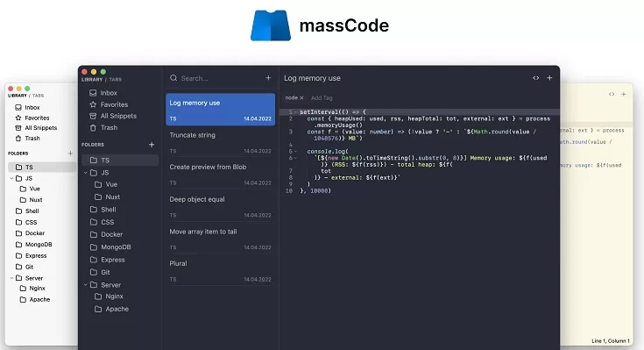The width and height of the screenshot is (644, 350).
Task: Edit the Log memory use snippet title
Action: (312, 78)
